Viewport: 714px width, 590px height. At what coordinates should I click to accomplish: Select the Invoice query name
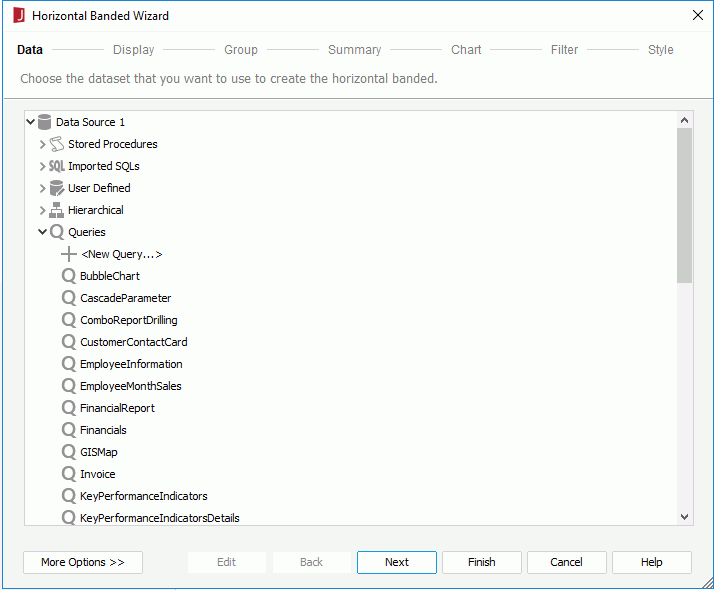(x=98, y=474)
